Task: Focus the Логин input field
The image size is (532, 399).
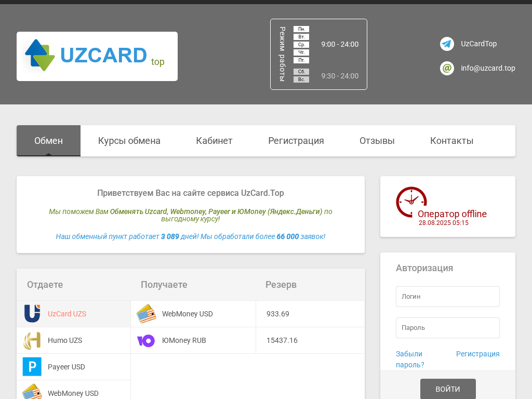Action: click(x=447, y=297)
